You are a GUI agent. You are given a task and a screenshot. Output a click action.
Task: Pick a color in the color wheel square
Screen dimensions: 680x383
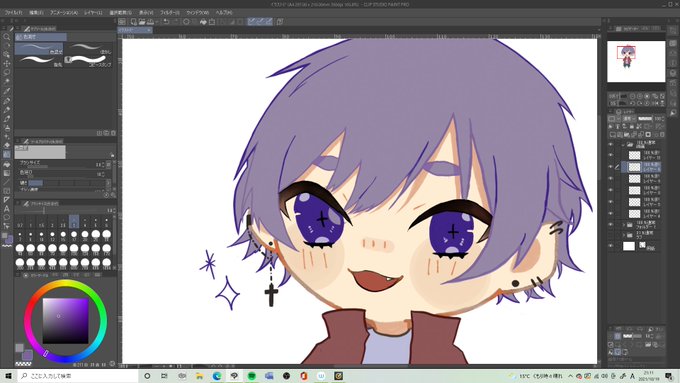click(65, 321)
